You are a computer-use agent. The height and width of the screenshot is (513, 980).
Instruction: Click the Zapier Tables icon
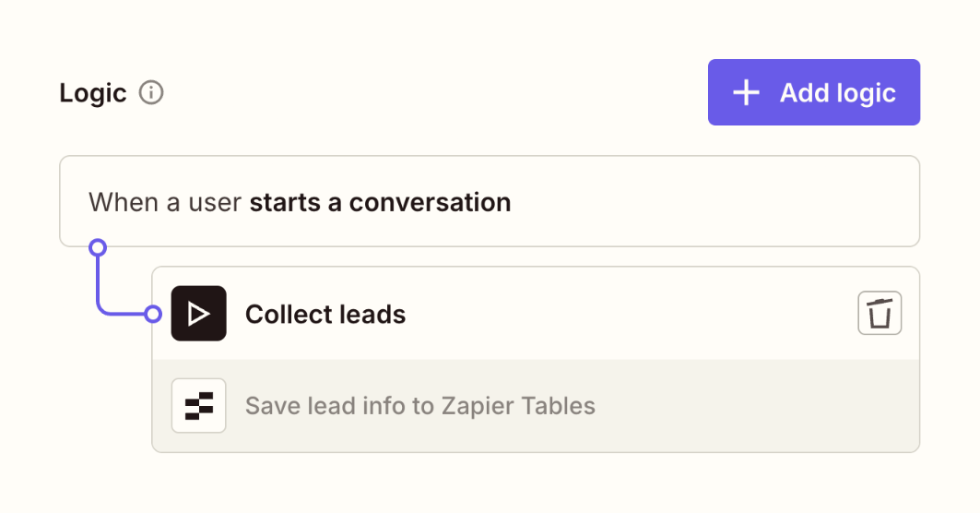[199, 406]
